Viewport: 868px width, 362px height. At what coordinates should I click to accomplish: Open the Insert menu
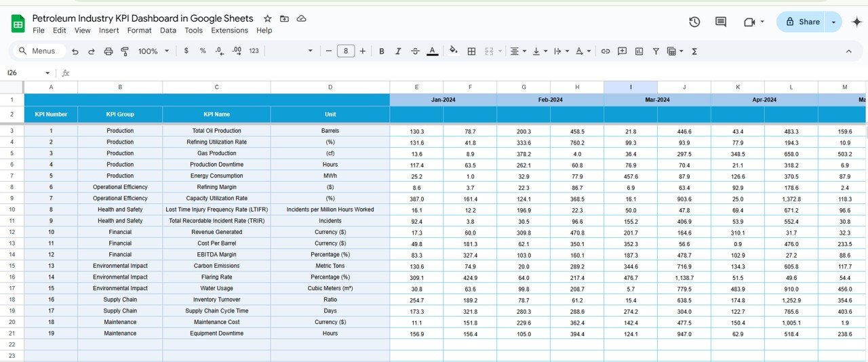coord(109,31)
